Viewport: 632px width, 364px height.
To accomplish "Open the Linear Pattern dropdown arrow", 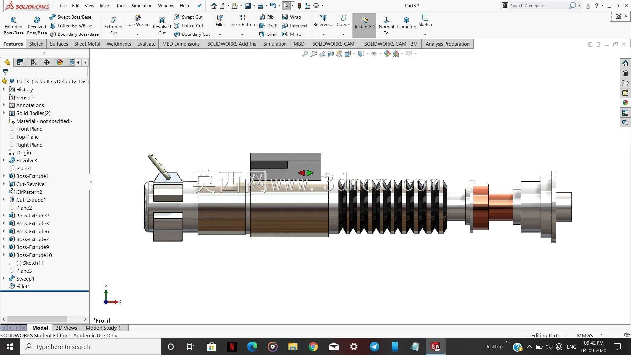I will pos(242,34).
